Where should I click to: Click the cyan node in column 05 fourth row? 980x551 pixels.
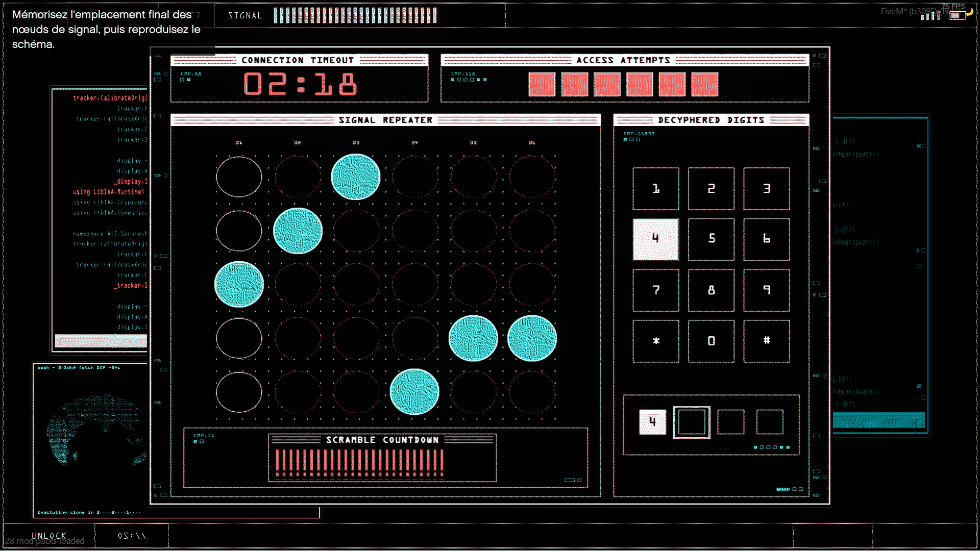coord(473,338)
